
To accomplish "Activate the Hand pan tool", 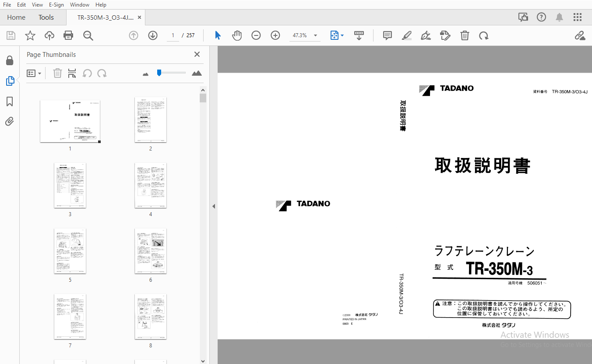I will (x=237, y=35).
